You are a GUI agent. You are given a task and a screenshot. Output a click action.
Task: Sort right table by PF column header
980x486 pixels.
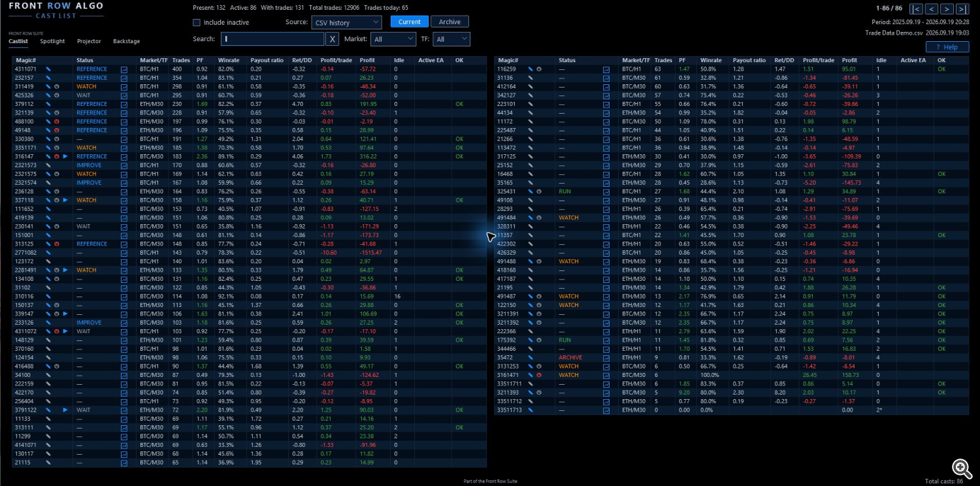[x=682, y=60]
